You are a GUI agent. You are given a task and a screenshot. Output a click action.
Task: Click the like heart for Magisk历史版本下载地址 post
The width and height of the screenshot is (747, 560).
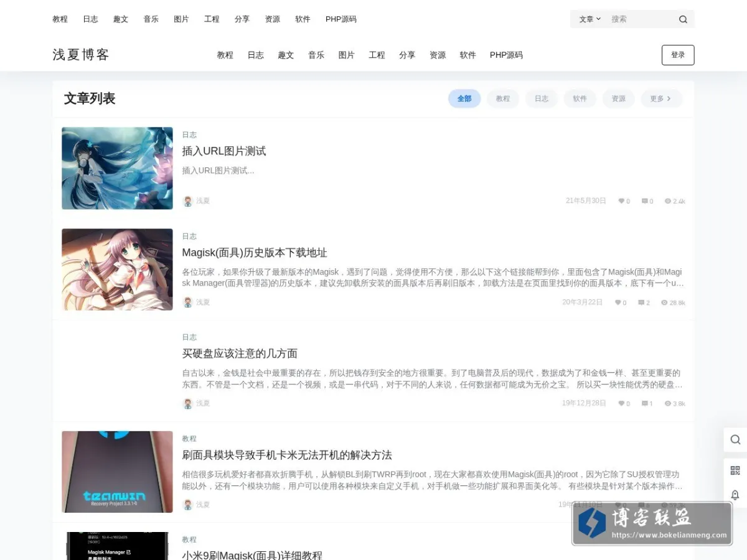point(618,302)
